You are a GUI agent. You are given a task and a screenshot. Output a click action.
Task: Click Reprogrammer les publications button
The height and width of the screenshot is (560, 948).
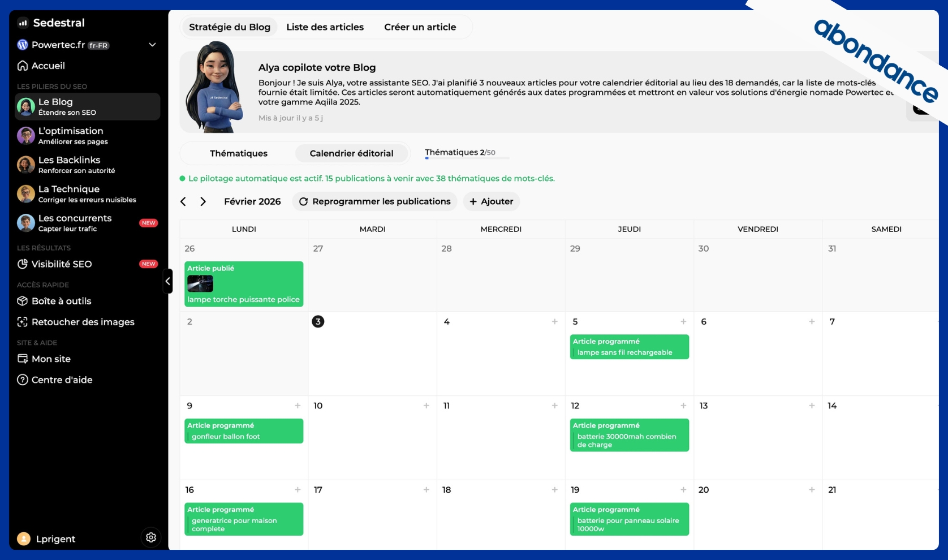pos(374,201)
